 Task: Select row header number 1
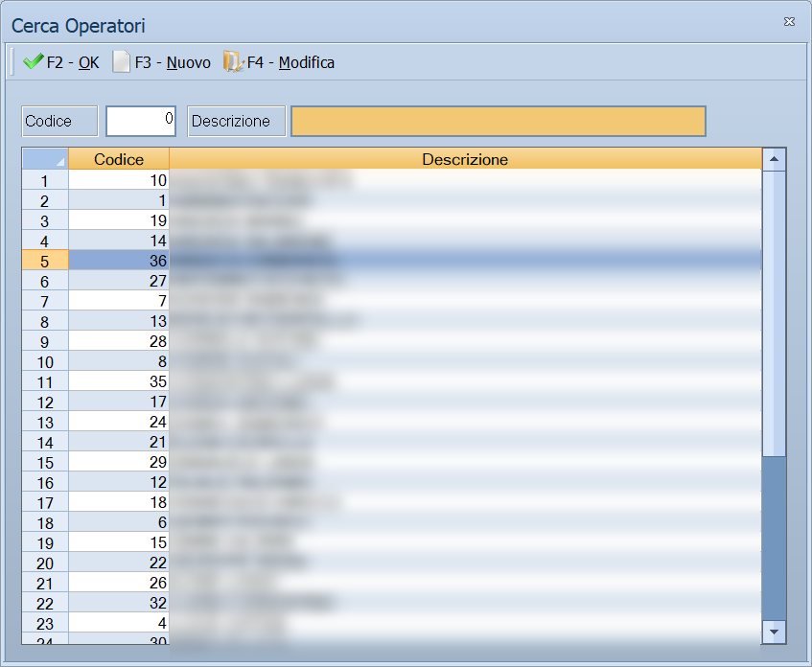coord(45,180)
